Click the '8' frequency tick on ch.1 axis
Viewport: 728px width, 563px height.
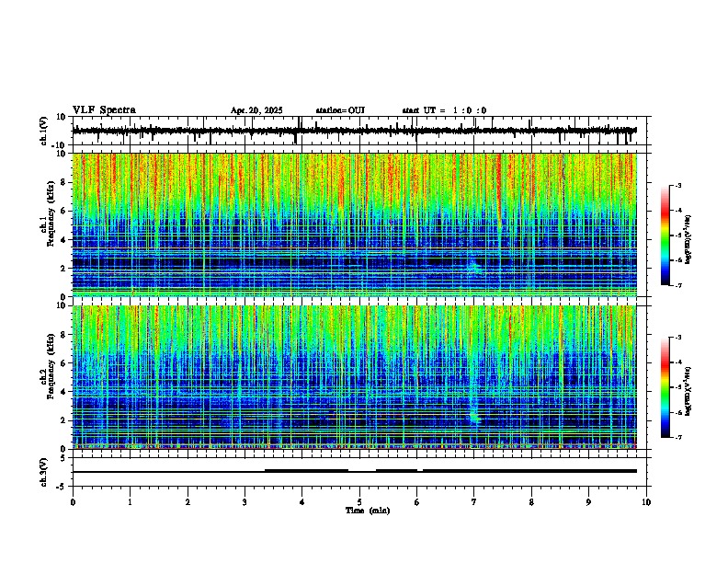pos(63,182)
